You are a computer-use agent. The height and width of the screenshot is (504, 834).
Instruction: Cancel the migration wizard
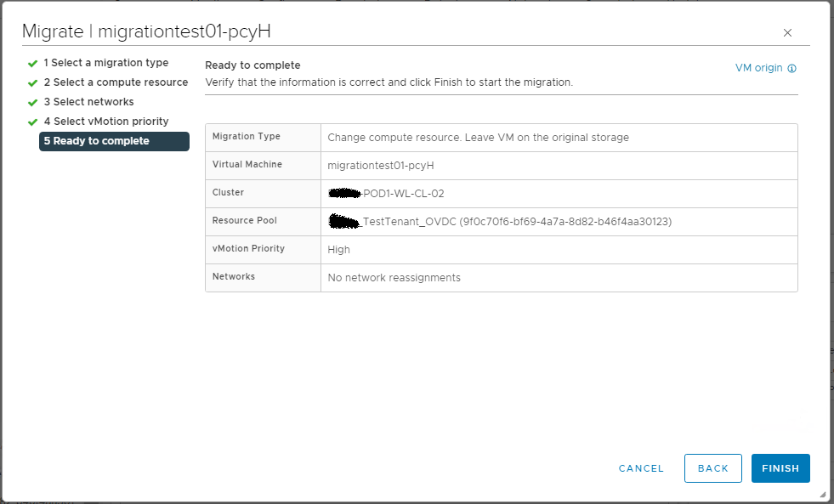[x=641, y=468]
